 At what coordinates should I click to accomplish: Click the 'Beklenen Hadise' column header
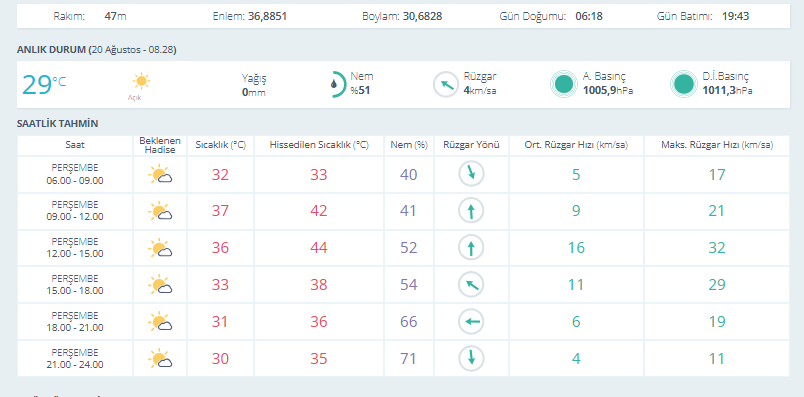pyautogui.click(x=160, y=145)
